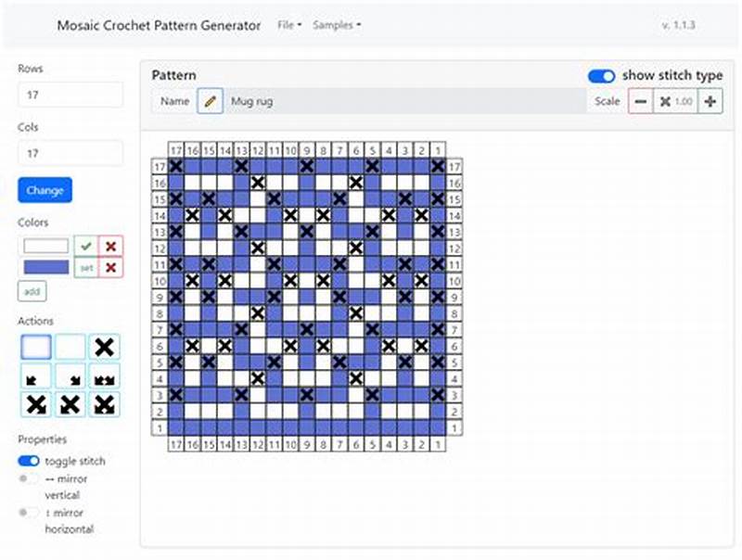Decrease pattern scale with the minus icon

(641, 101)
